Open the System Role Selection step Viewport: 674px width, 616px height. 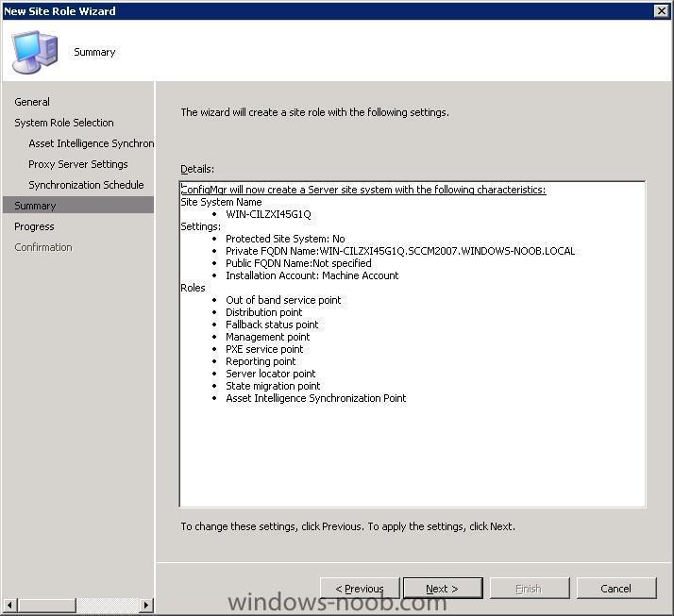64,123
